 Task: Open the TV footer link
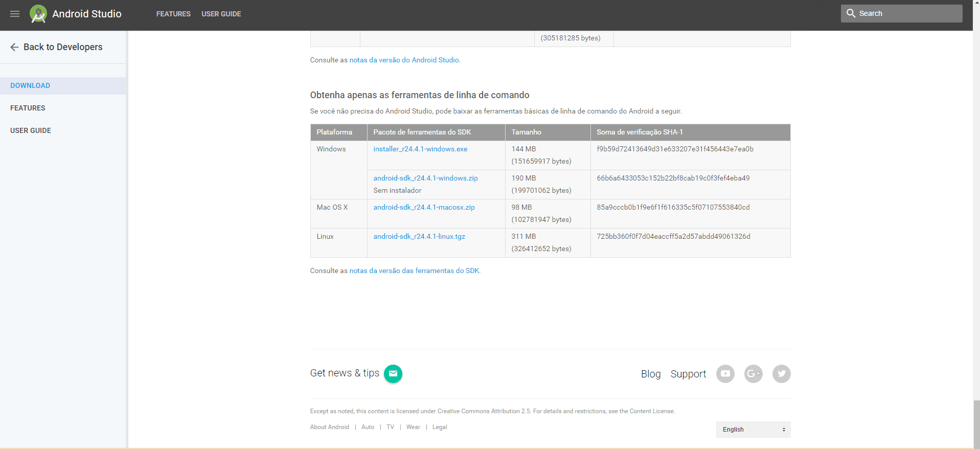click(390, 427)
